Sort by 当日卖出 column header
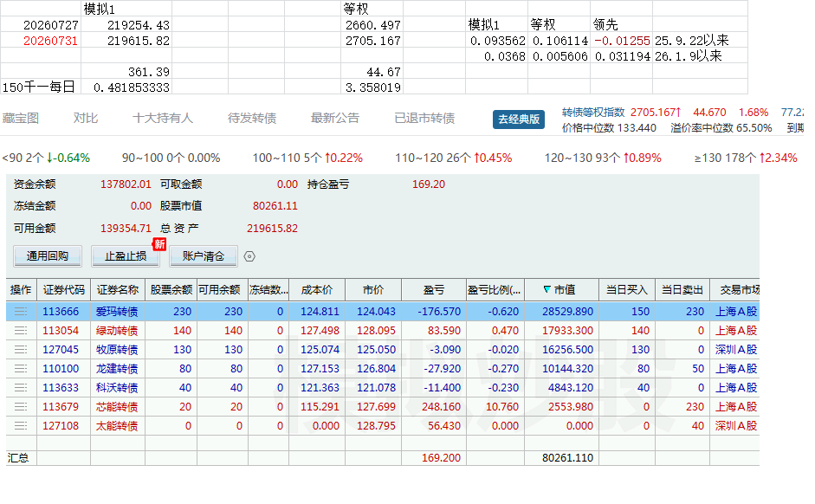 point(682,290)
